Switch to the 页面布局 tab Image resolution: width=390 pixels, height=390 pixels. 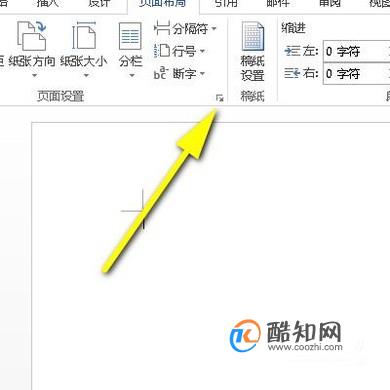click(163, 4)
